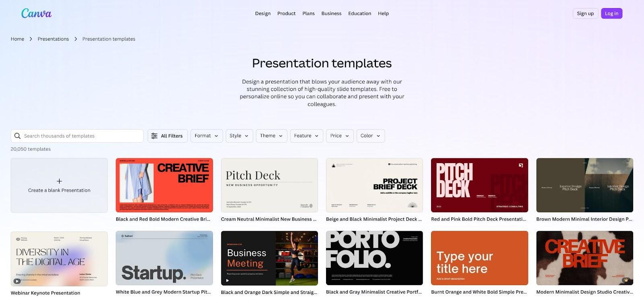Image resolution: width=644 pixels, height=302 pixels.
Task: Open the Plans menu
Action: click(309, 13)
